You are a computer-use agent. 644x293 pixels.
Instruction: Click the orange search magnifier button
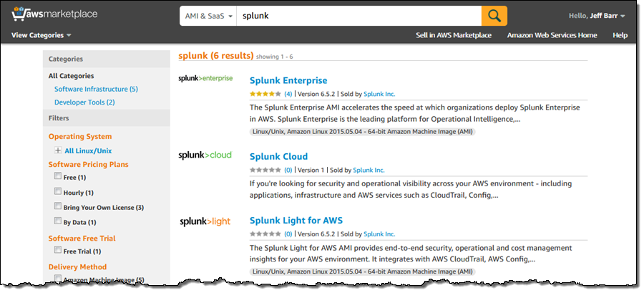(494, 15)
